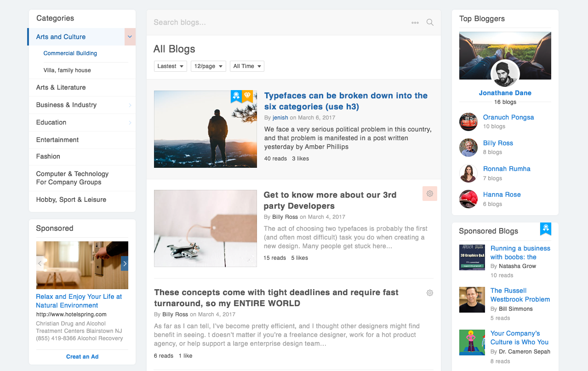The image size is (588, 371).
Task: Click next arrow on sponsored ad carousel
Action: tap(125, 263)
